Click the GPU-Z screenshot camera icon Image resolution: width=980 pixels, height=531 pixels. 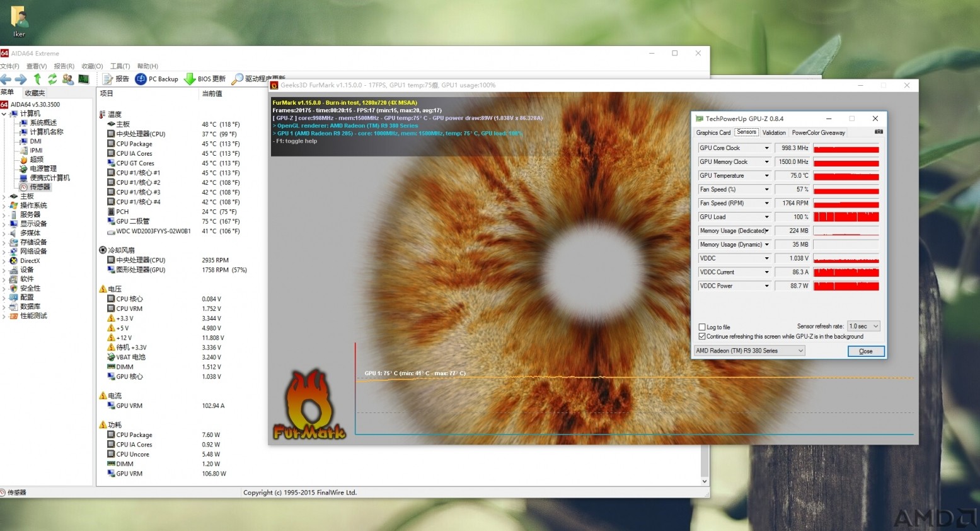tap(879, 132)
